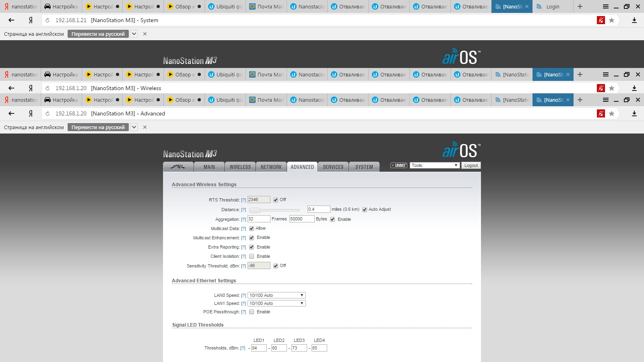Viewport: 644px width, 362px height.
Task: Toggle Multicast Enhancement Enable checkbox
Action: click(252, 238)
